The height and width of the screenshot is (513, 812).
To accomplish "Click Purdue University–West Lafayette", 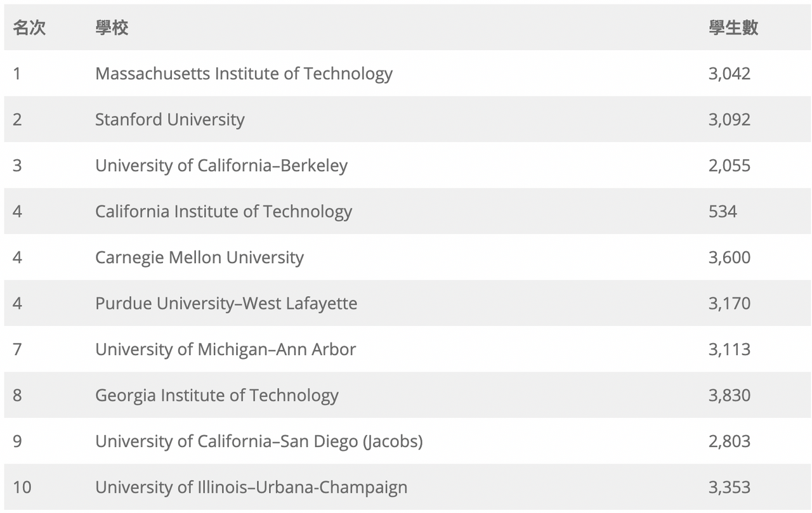I will point(226,304).
